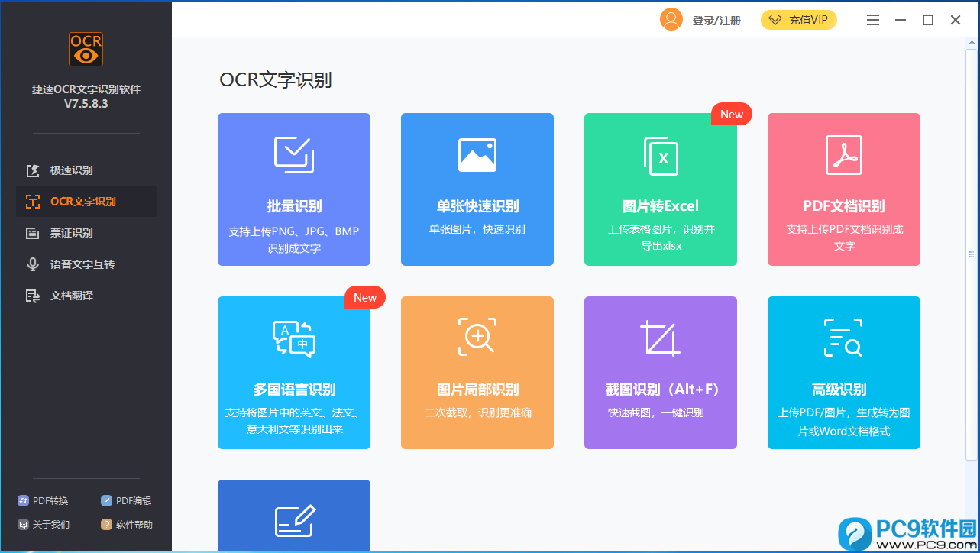Click '支持上传PNG、JPG、BMP 识别成文字' description
Viewport: 980px width, 553px height.
(294, 240)
